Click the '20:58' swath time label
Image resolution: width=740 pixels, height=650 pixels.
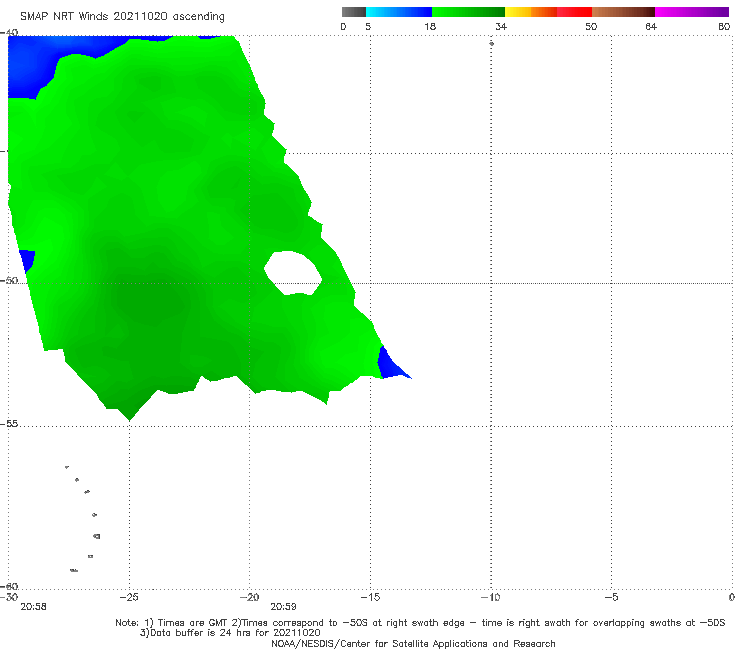[34, 607]
